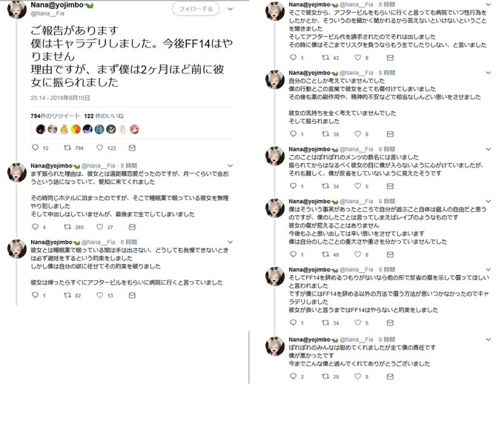This screenshot has width=504, height=430.
Task: Like the main tweet showing 122 likes
Action: point(99,148)
